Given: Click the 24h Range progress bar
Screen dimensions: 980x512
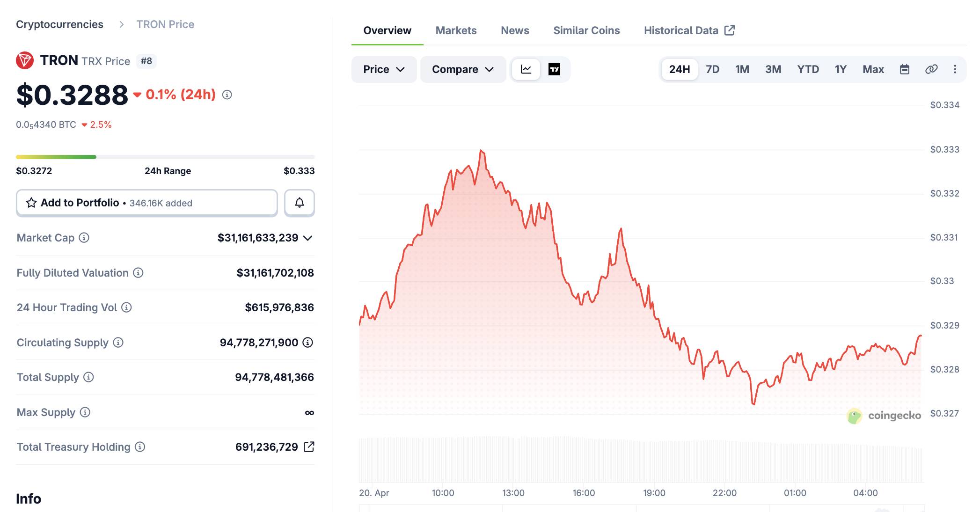Looking at the screenshot, I should [x=165, y=157].
